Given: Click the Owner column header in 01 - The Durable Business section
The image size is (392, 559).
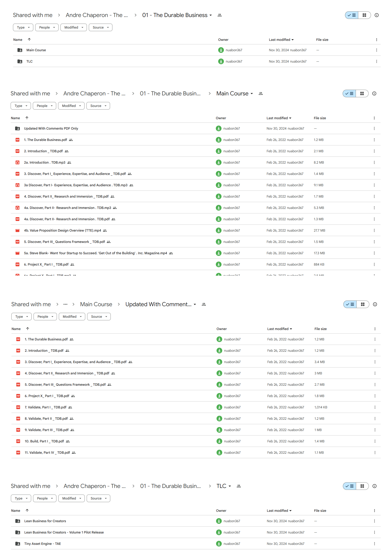Looking at the screenshot, I should pyautogui.click(x=223, y=40).
